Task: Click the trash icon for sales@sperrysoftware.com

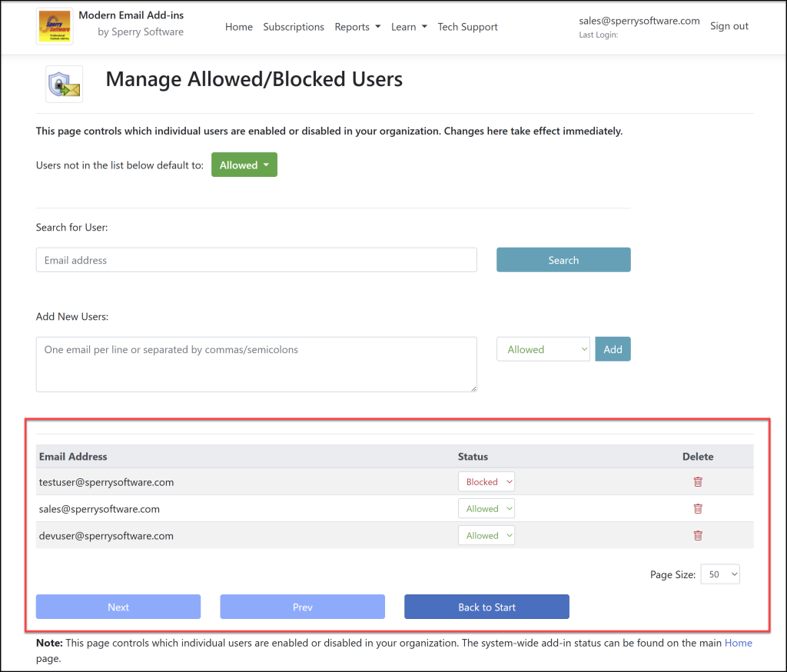Action: (x=697, y=508)
